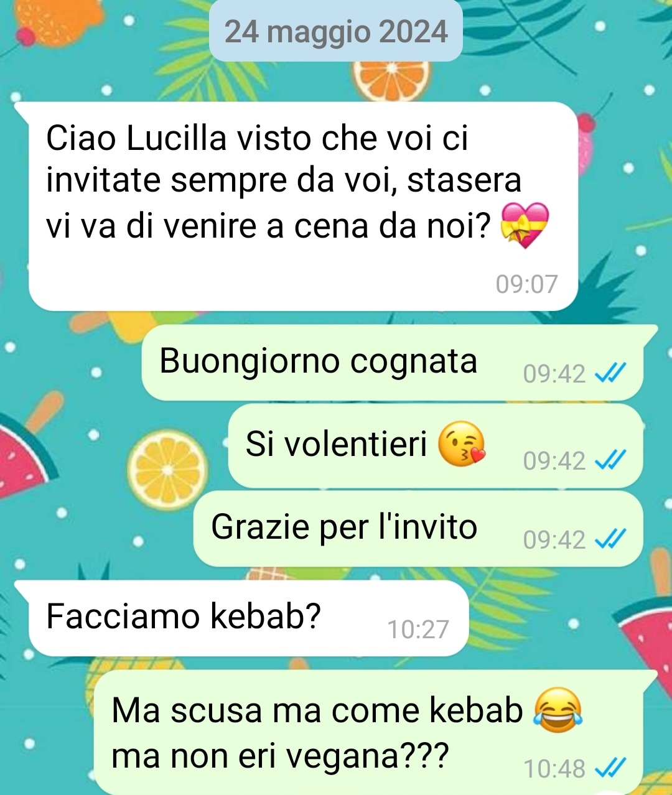The width and height of the screenshot is (672, 795).
Task: Tap the 10:27 timestamp
Action: pos(418,630)
